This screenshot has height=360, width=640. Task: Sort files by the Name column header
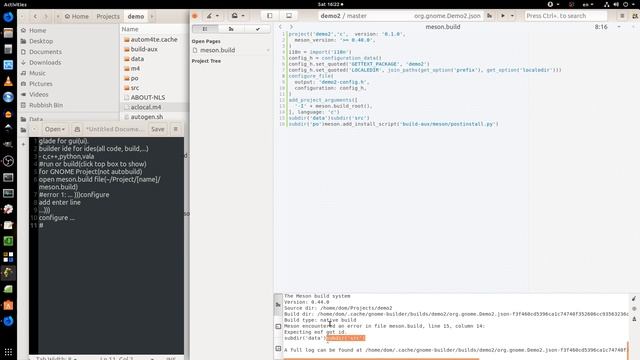pos(130,29)
